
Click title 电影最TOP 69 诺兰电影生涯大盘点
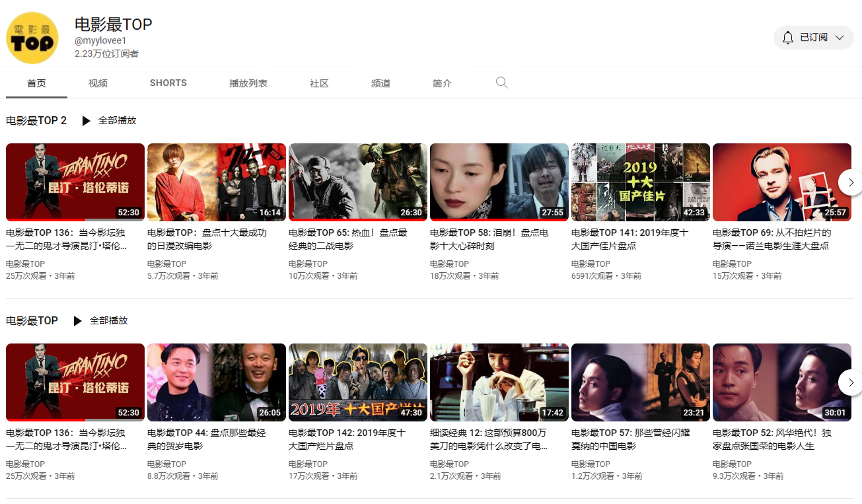772,239
